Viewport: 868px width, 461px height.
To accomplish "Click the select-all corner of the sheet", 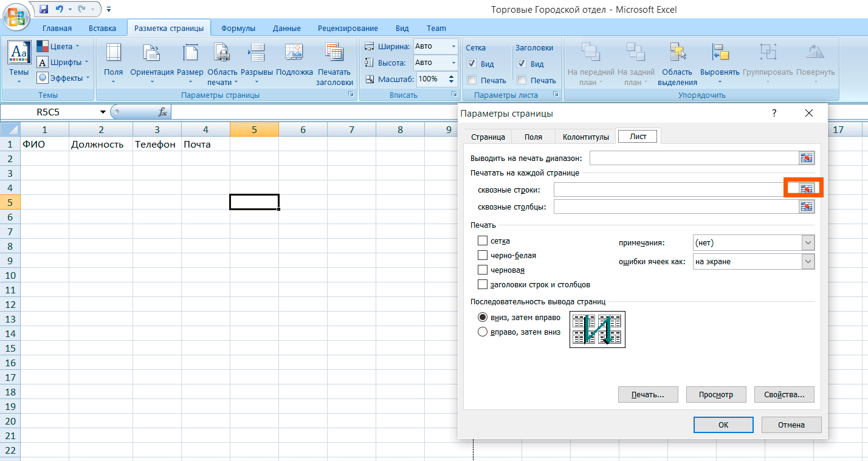I will click(x=10, y=129).
